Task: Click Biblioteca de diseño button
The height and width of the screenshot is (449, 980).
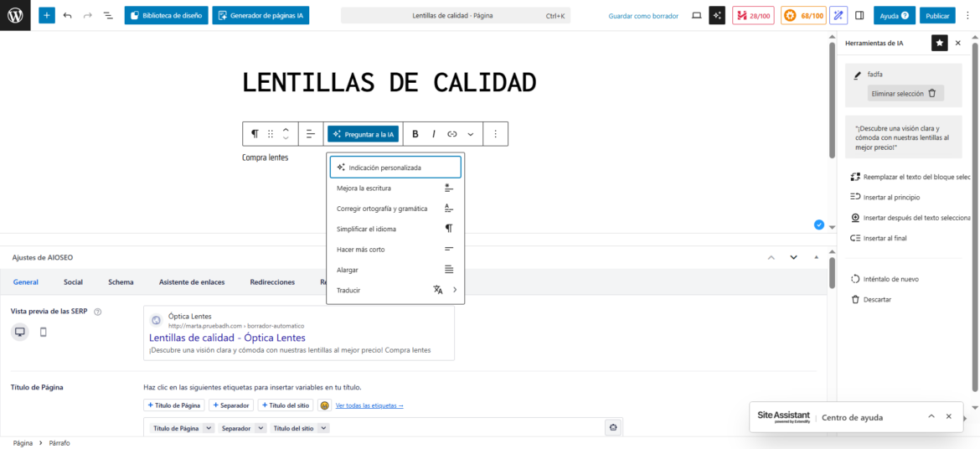Action: [166, 16]
